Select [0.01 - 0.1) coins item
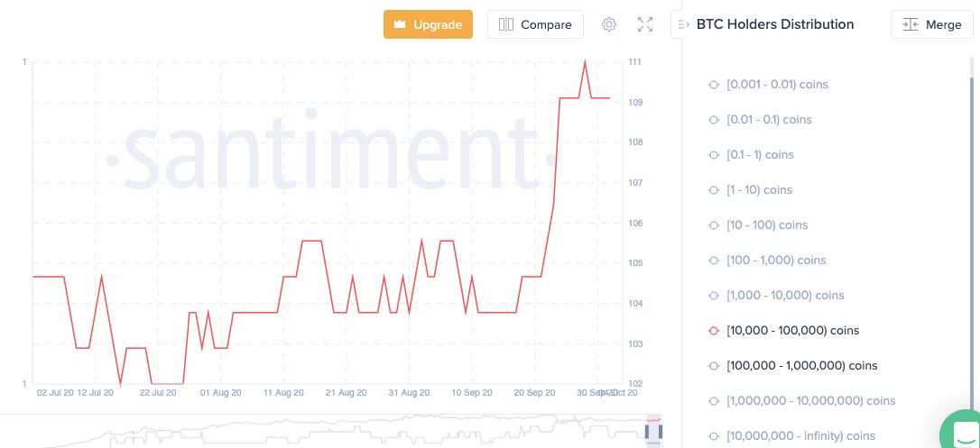 [769, 120]
